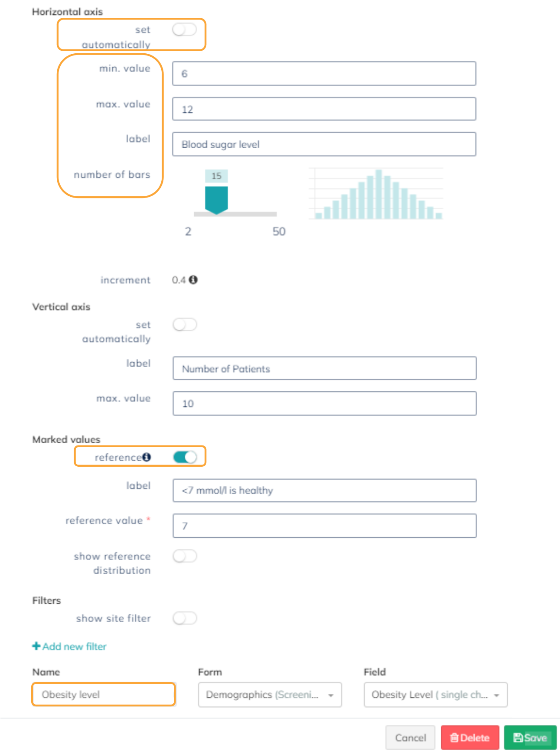Click the Horizontal axis min. value field

(x=324, y=74)
